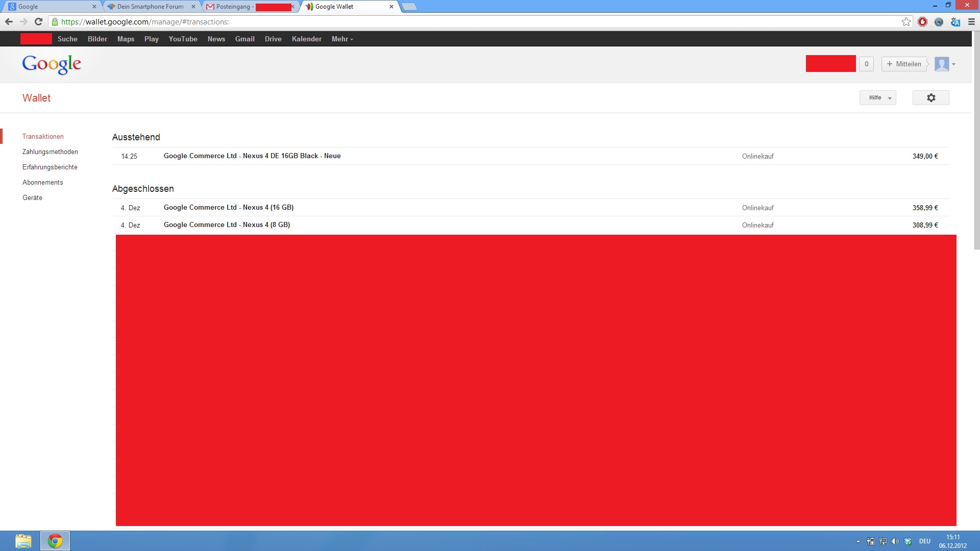Image resolution: width=980 pixels, height=551 pixels.
Task: Click the 308,99 € amount
Action: coord(925,225)
